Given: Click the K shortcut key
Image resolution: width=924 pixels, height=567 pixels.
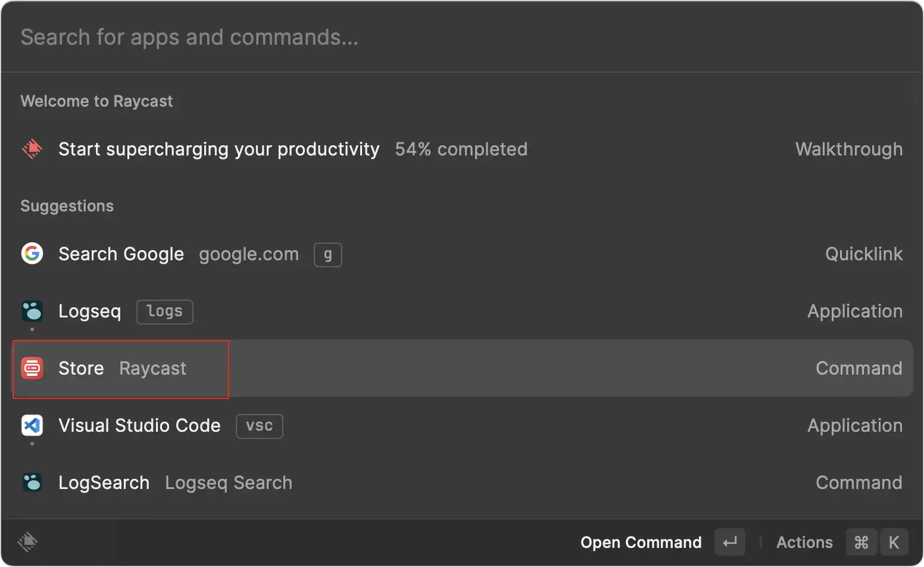Looking at the screenshot, I should tap(894, 542).
